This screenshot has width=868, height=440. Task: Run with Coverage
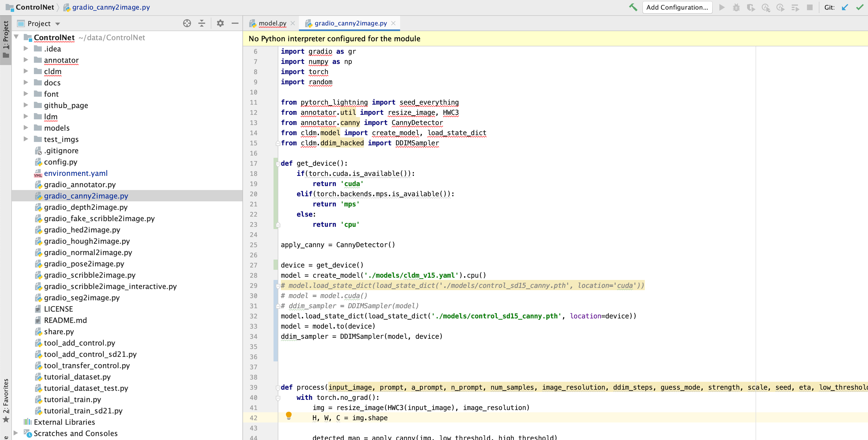tap(751, 7)
